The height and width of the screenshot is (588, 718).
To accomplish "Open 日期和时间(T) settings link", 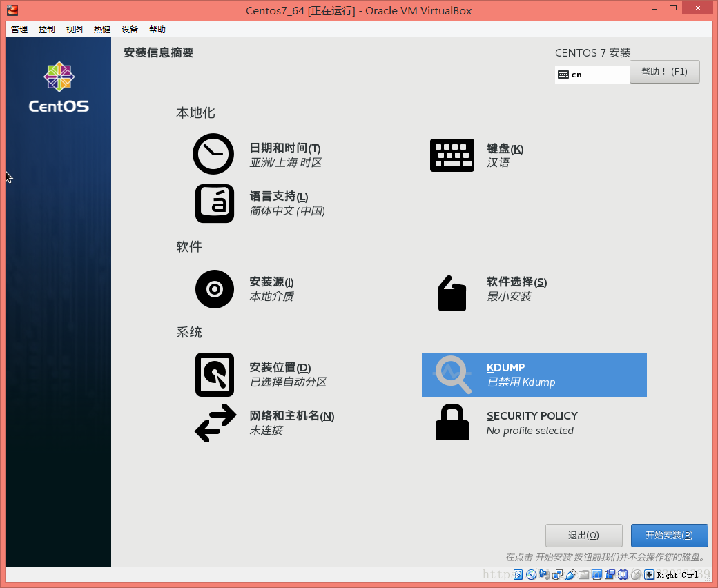I will [x=285, y=148].
